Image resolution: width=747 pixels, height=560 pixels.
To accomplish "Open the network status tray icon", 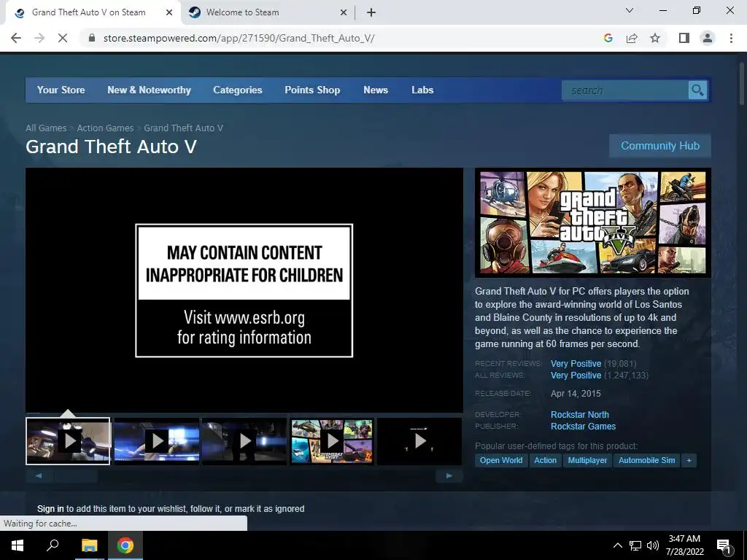I will click(x=635, y=545).
